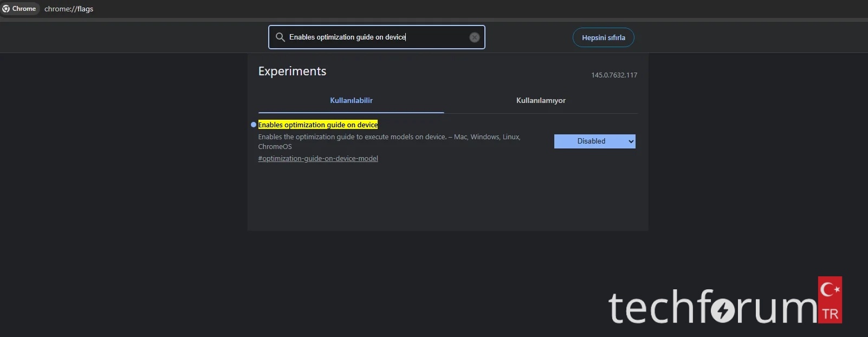Click the Experiments heading
Screen dimensions: 868x337
(292, 72)
